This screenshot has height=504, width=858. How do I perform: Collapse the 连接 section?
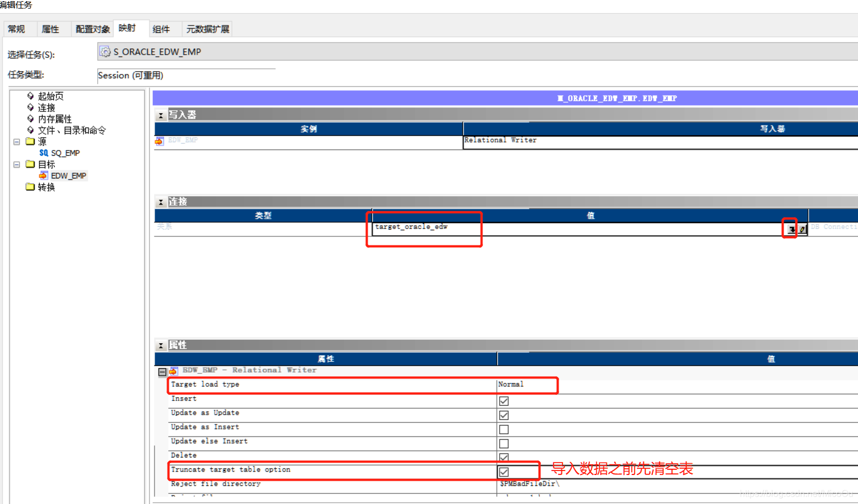click(161, 202)
